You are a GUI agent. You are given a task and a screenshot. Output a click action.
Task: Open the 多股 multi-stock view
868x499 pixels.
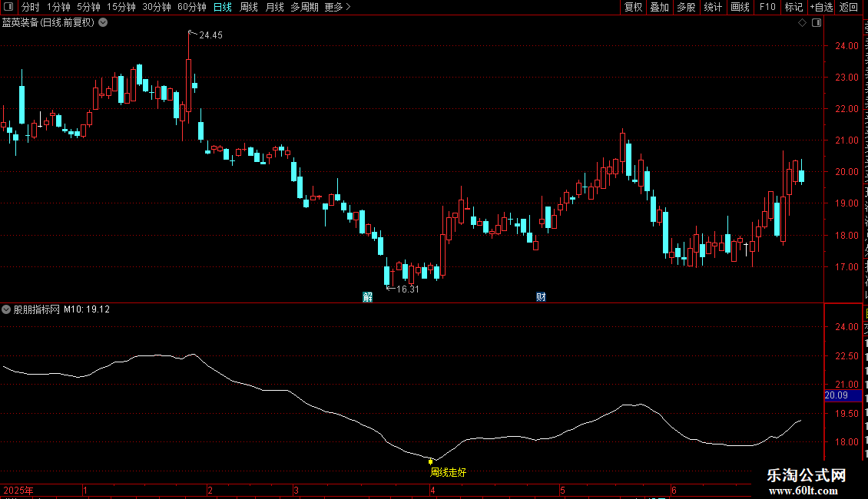point(686,7)
